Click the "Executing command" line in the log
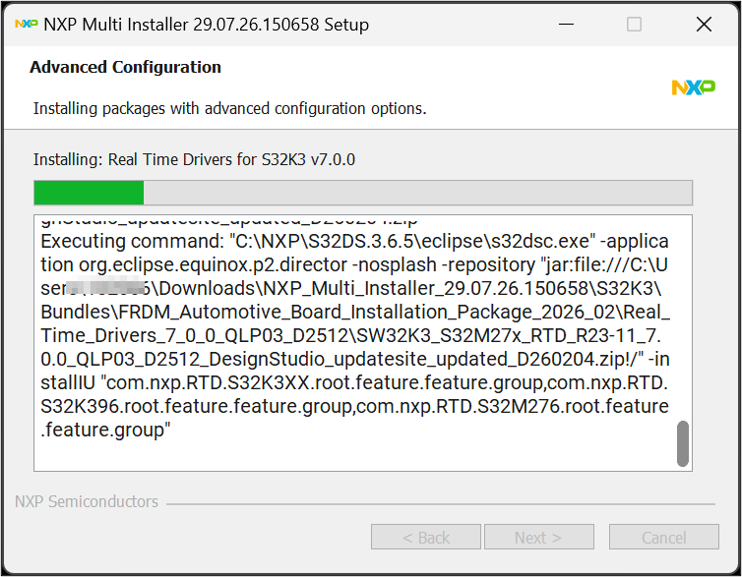The width and height of the screenshot is (742, 577). click(354, 241)
